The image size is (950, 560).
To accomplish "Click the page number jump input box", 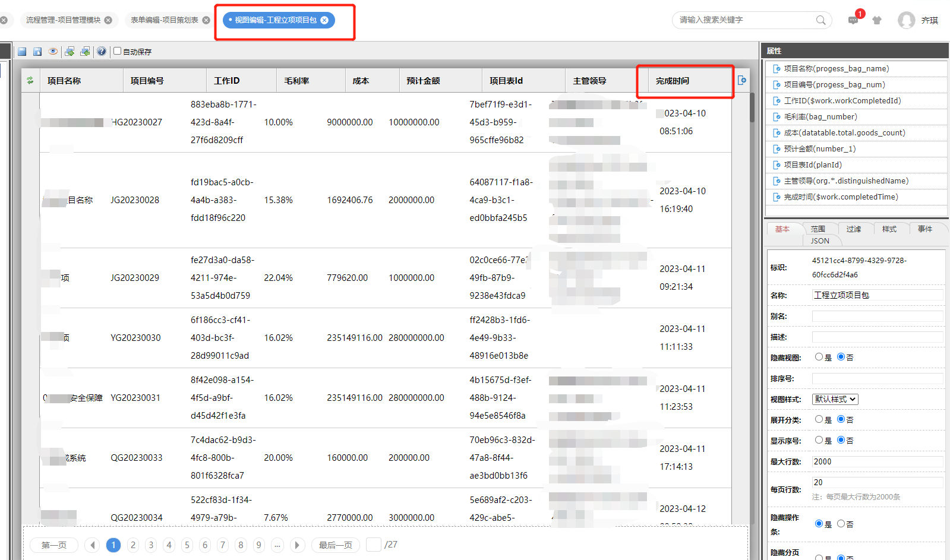I will click(374, 545).
